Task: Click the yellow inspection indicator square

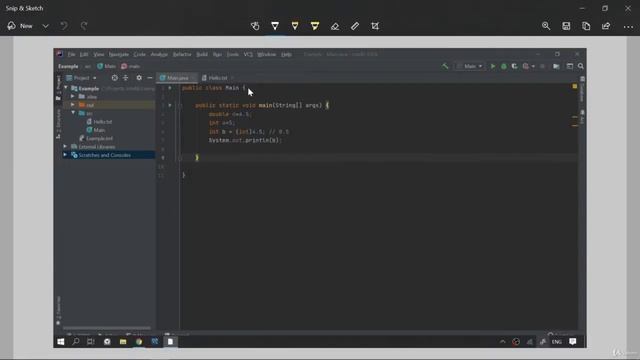Action: click(x=575, y=87)
